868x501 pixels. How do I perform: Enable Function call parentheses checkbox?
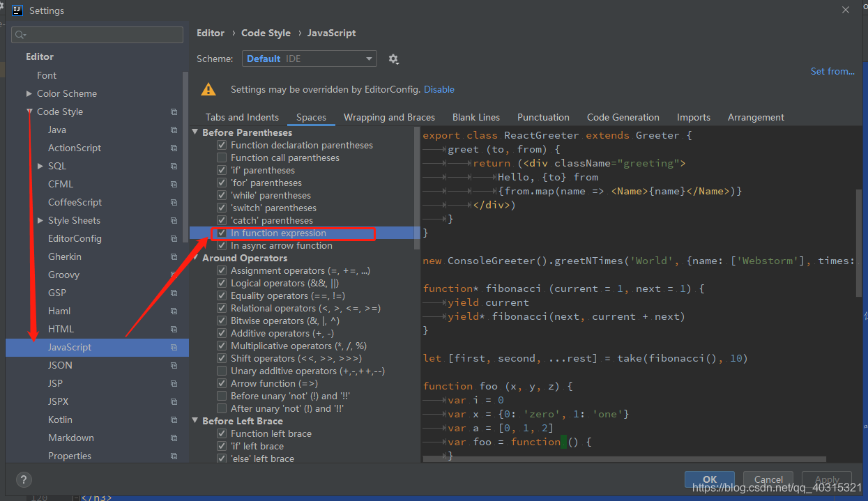(222, 157)
